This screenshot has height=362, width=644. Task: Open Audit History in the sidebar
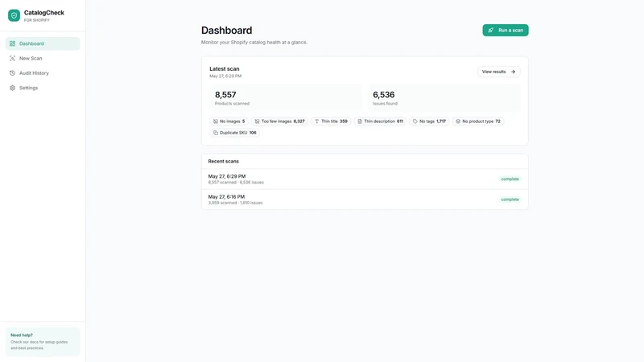pyautogui.click(x=43, y=73)
